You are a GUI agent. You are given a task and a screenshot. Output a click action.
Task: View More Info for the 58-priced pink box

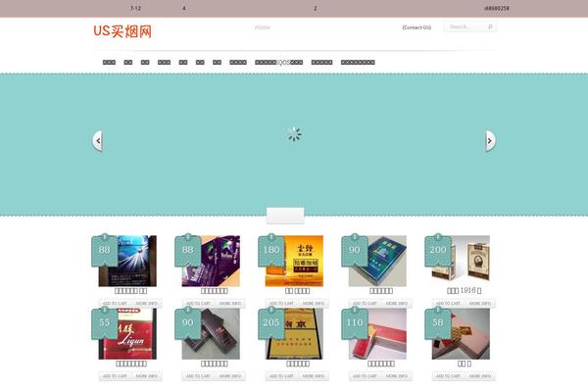[479, 376]
